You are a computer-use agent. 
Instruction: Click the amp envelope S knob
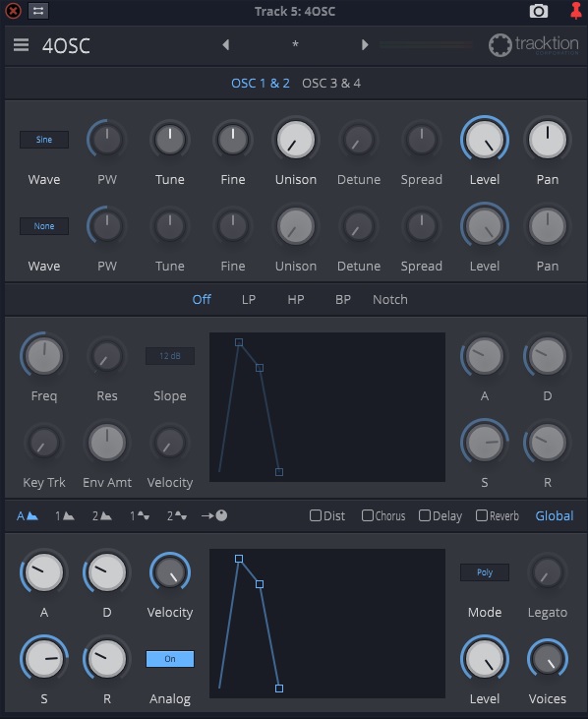click(x=44, y=659)
